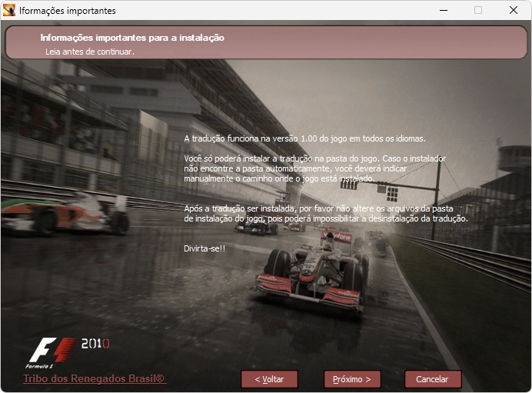Click the disabled maximize button
Screen dimensions: 532x393
tap(478, 10)
